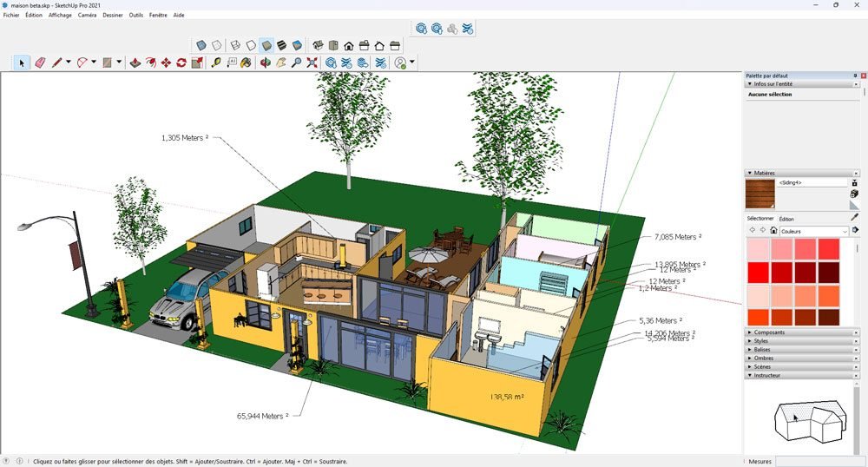
Task: Pick the first light pink color swatch
Action: click(759, 249)
